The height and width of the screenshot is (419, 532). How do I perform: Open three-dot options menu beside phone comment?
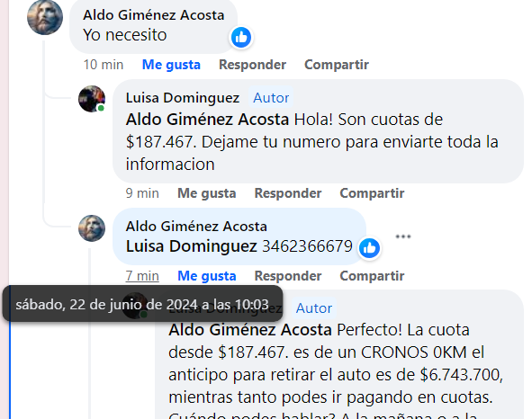403,236
